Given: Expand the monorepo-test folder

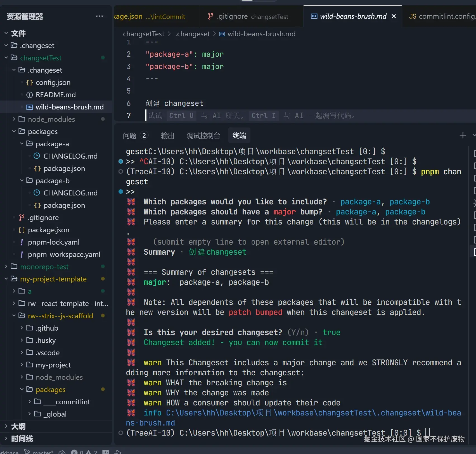Looking at the screenshot, I should pos(44,267).
